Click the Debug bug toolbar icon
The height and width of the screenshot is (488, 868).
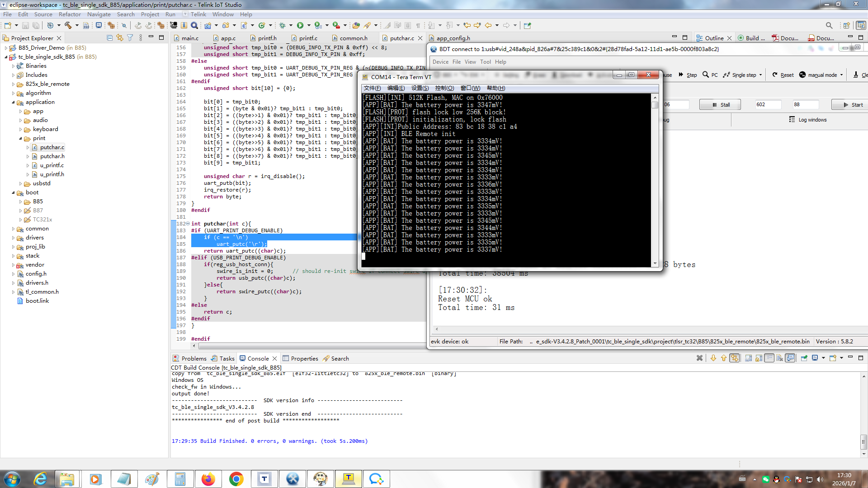283,25
